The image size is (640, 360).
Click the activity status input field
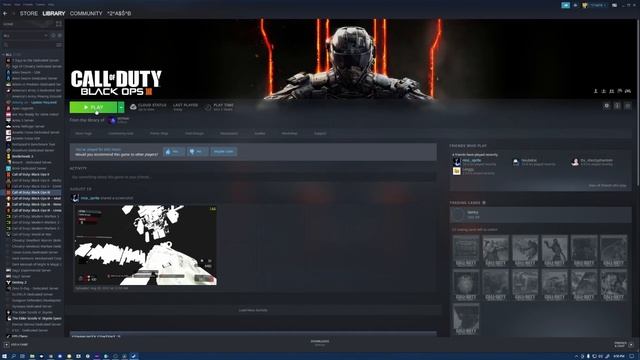pyautogui.click(x=253, y=177)
